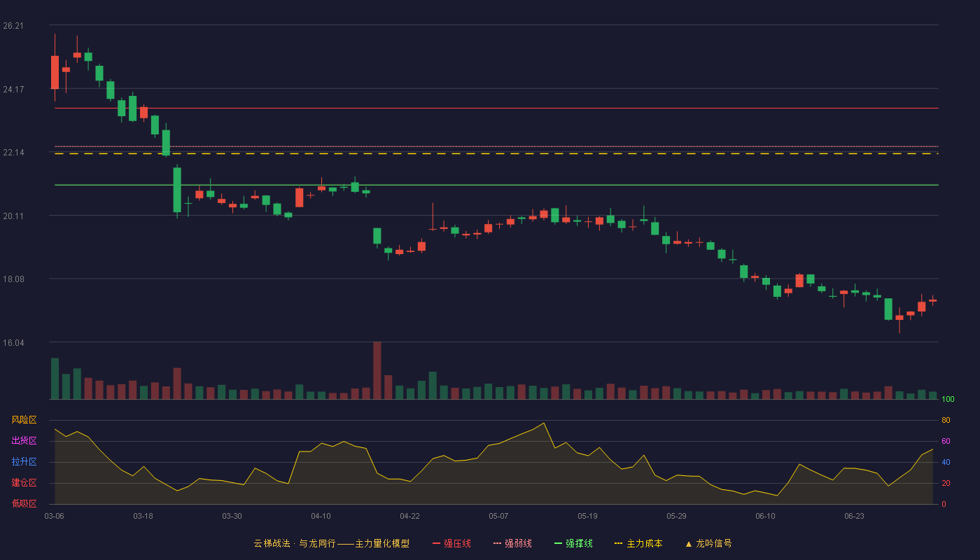Select the solid red resistance line on chart

pyautogui.click(x=496, y=108)
